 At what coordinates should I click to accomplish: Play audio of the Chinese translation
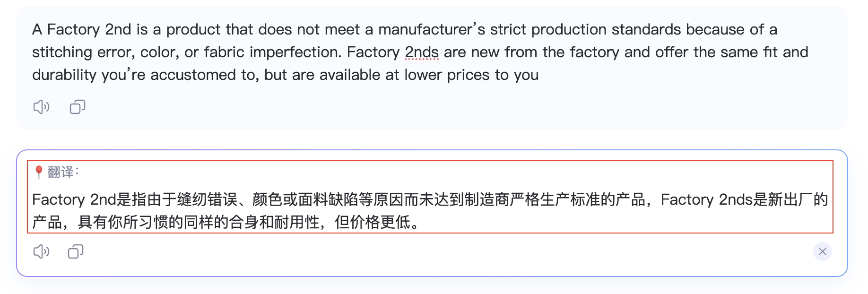(41, 251)
